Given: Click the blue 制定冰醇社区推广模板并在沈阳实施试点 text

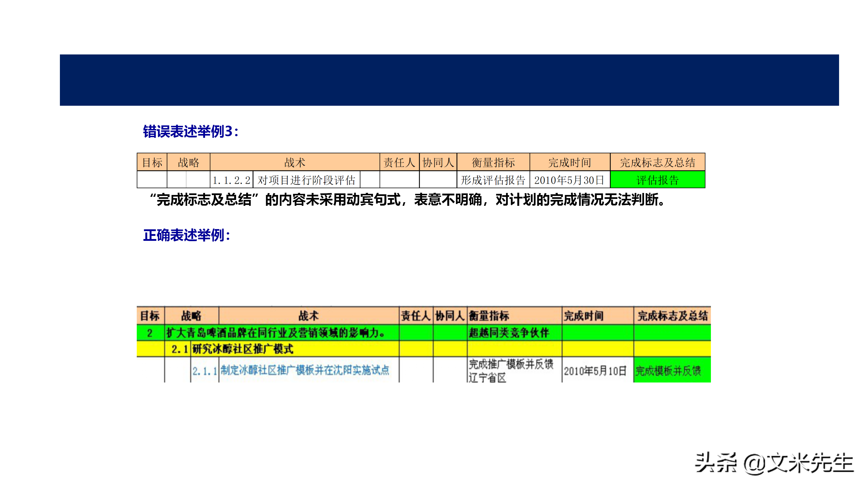Looking at the screenshot, I should click(305, 371).
